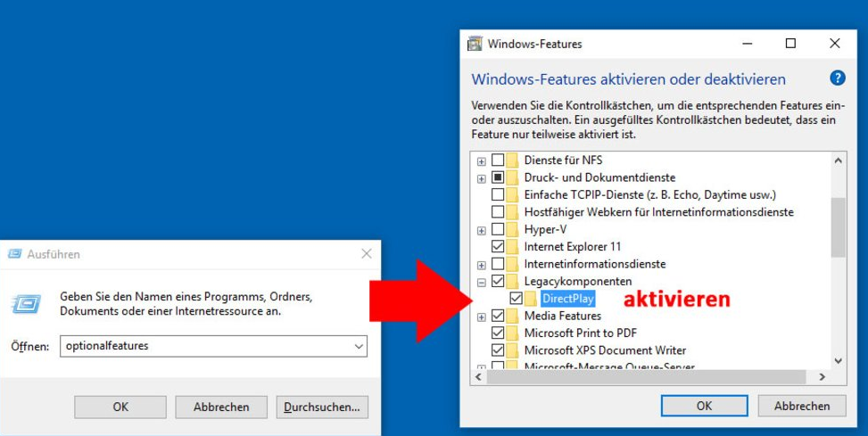
Task: Click Abbrechen in Windows-Features dialog
Action: click(802, 406)
